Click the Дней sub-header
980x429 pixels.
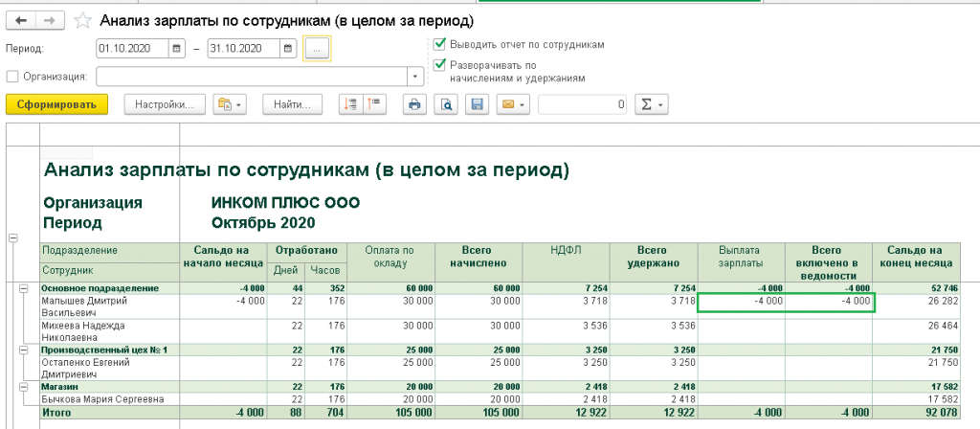[285, 271]
